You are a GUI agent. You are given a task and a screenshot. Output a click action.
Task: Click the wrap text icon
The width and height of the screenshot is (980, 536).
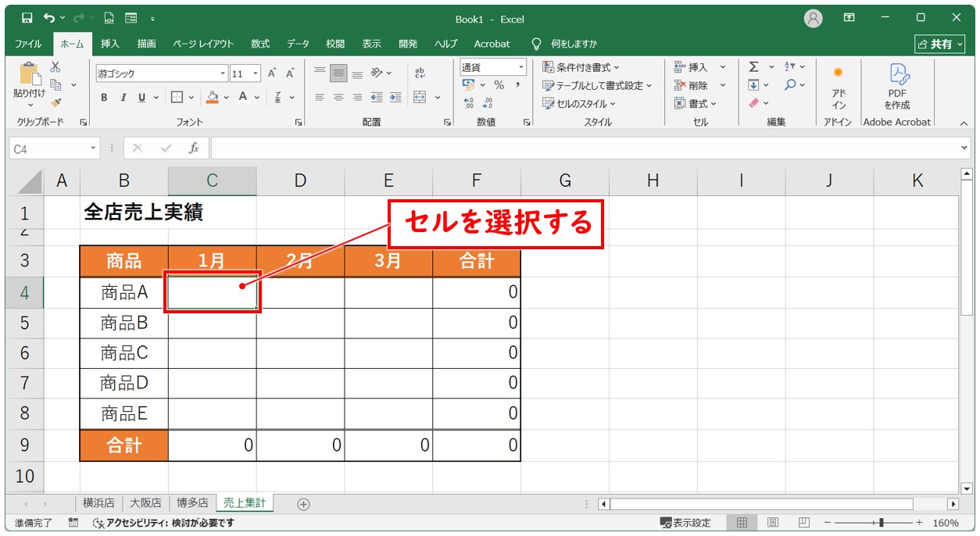pyautogui.click(x=420, y=73)
